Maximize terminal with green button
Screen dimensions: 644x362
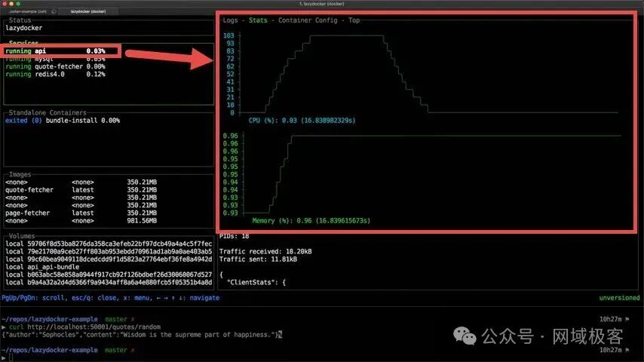coord(18,4)
